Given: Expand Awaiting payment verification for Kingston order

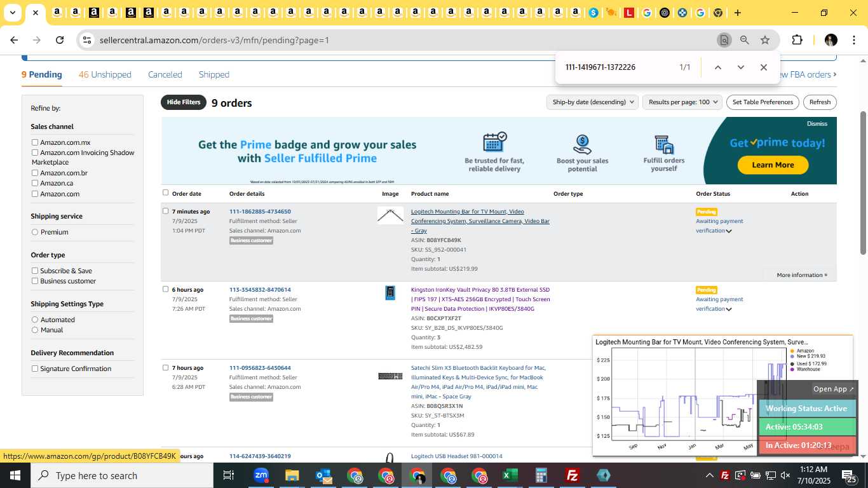Looking at the screenshot, I should pyautogui.click(x=729, y=309).
